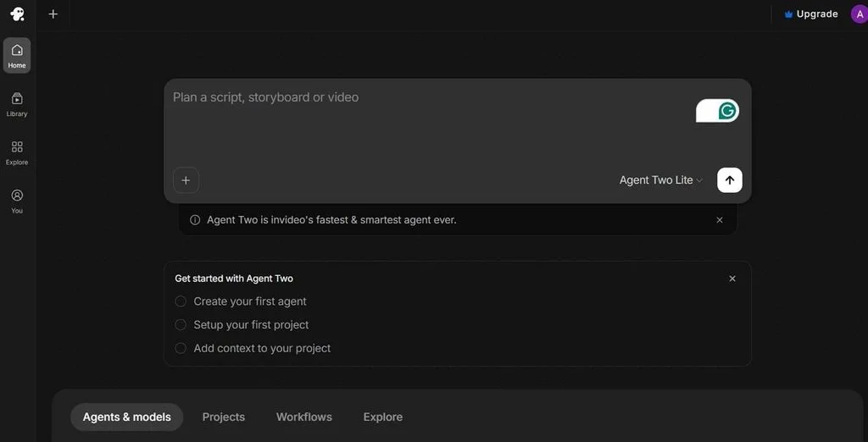Open the Library sidebar item

(x=17, y=104)
